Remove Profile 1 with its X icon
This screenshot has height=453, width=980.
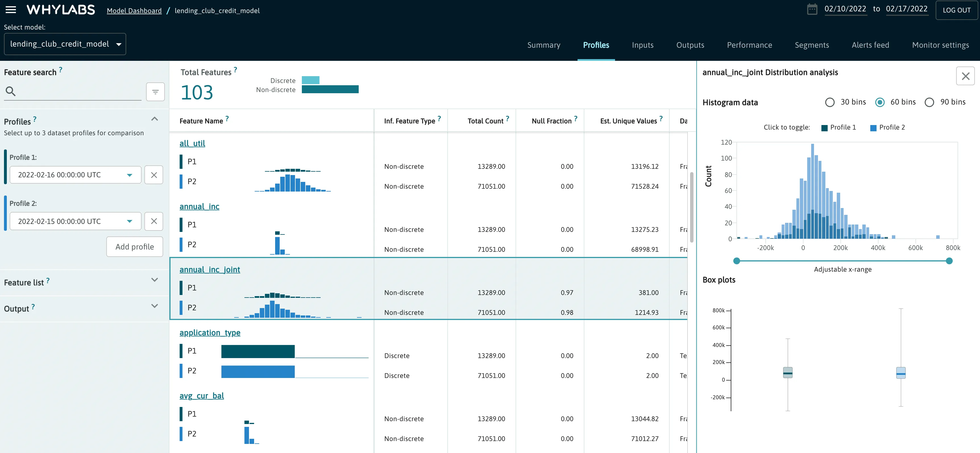(x=154, y=174)
